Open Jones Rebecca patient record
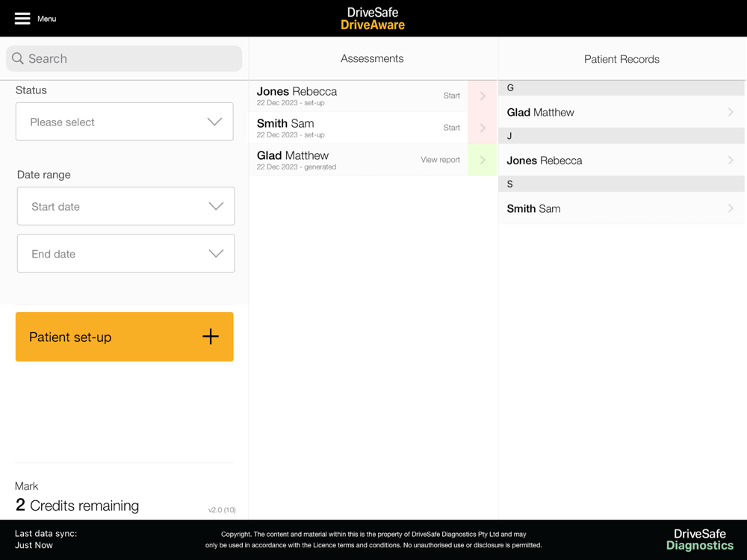747x560 pixels. point(622,161)
